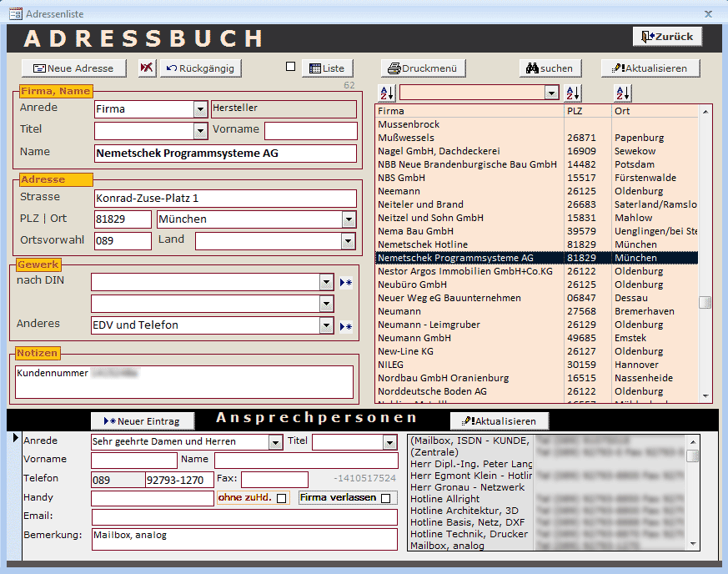Click the Email input field

(x=244, y=517)
